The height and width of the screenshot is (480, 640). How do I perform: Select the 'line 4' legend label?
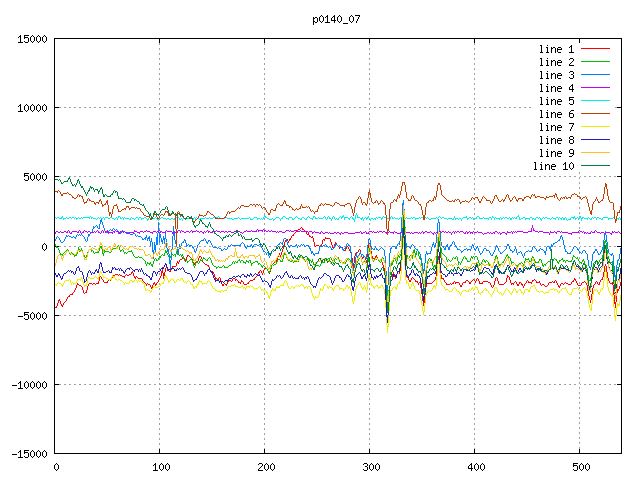coord(556,88)
